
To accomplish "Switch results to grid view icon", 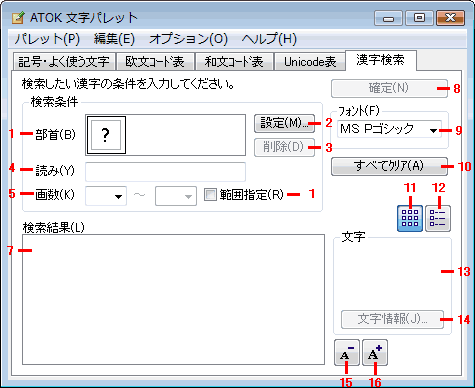I will point(410,218).
